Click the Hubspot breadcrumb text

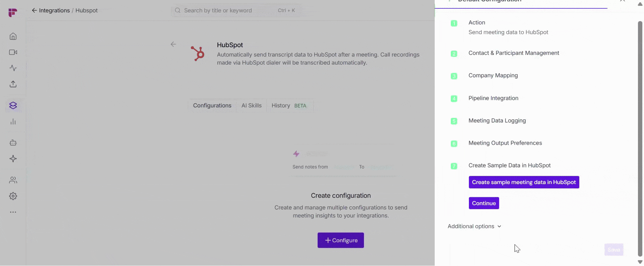pos(87,10)
